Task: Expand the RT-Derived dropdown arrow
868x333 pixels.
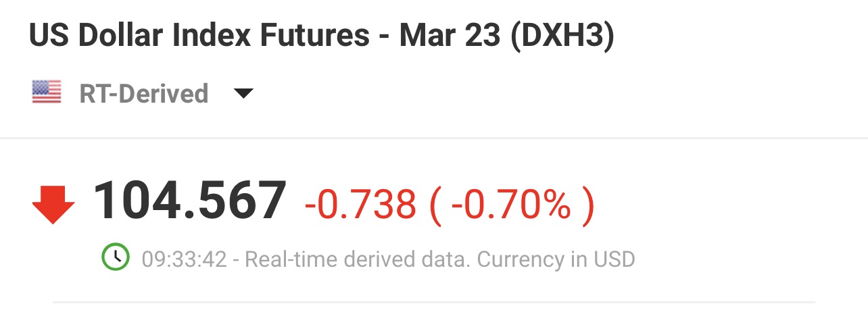Action: click(x=243, y=93)
